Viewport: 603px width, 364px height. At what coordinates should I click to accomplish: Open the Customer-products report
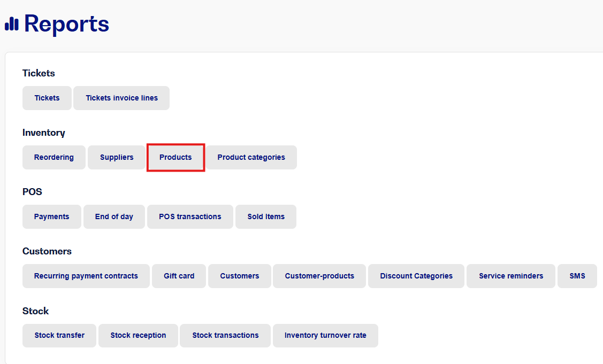[319, 276]
